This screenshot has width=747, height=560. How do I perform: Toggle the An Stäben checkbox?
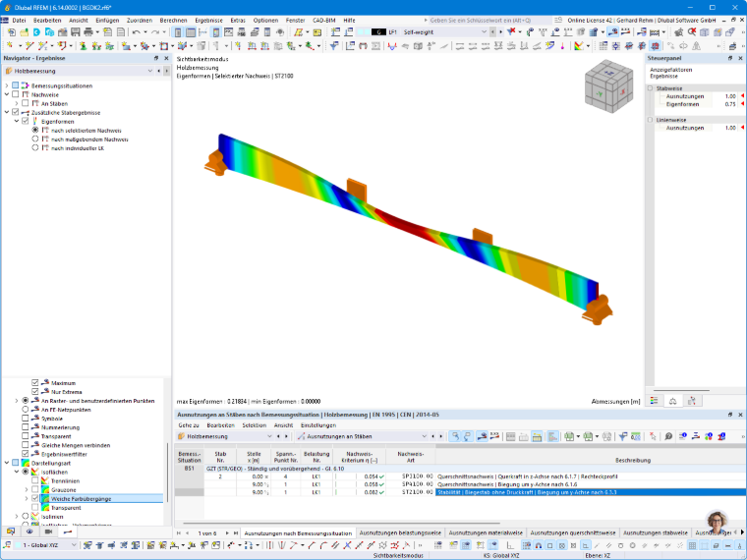26,103
